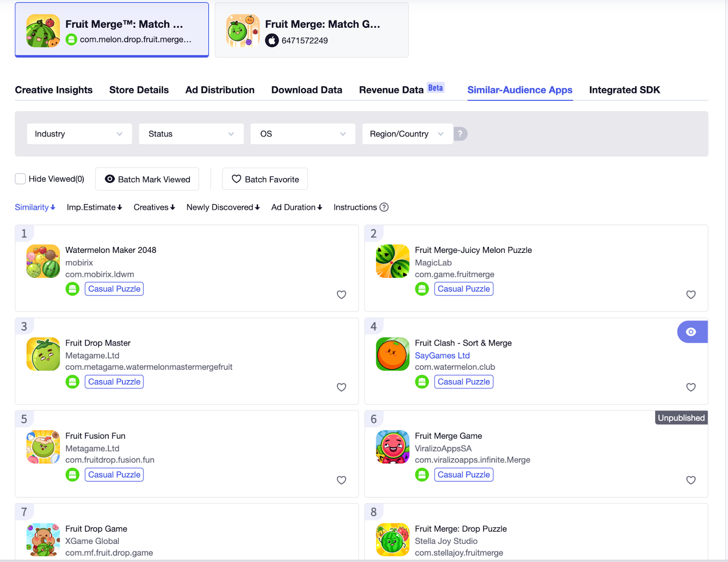Image resolution: width=728 pixels, height=562 pixels.
Task: Sort by Newly Discovered
Action: point(223,207)
